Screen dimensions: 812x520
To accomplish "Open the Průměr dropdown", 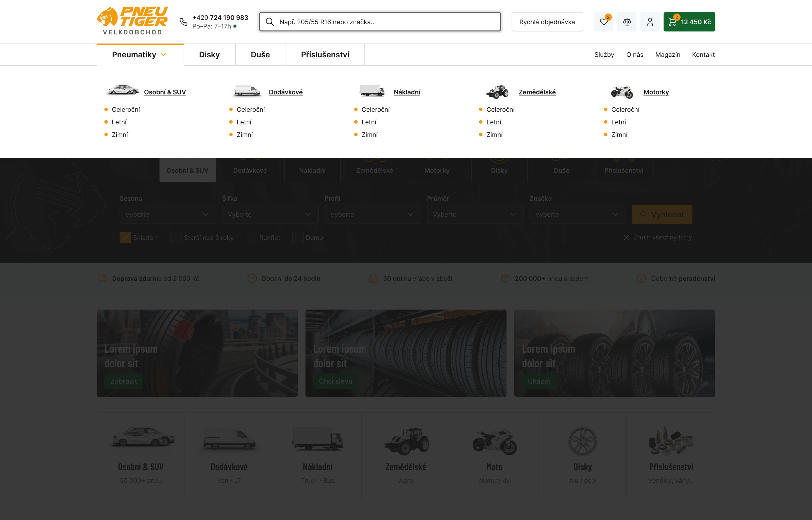I will click(475, 214).
